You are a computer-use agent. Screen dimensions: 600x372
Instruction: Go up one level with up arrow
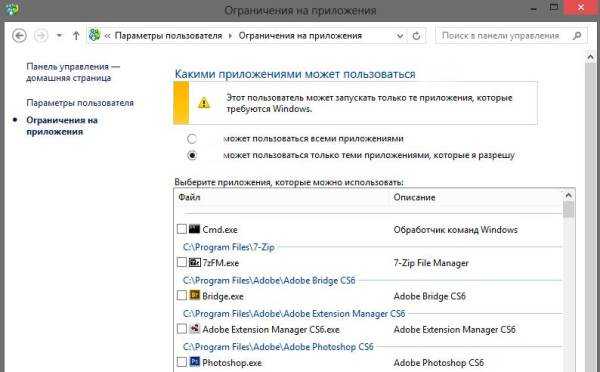pos(76,36)
